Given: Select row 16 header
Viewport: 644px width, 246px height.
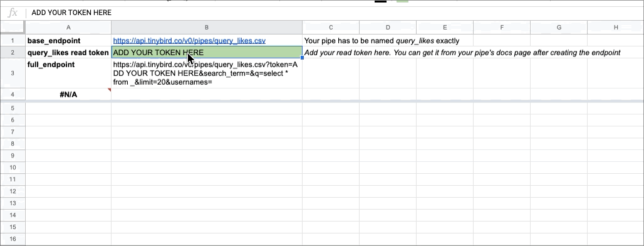Looking at the screenshot, I should pos(13,240).
